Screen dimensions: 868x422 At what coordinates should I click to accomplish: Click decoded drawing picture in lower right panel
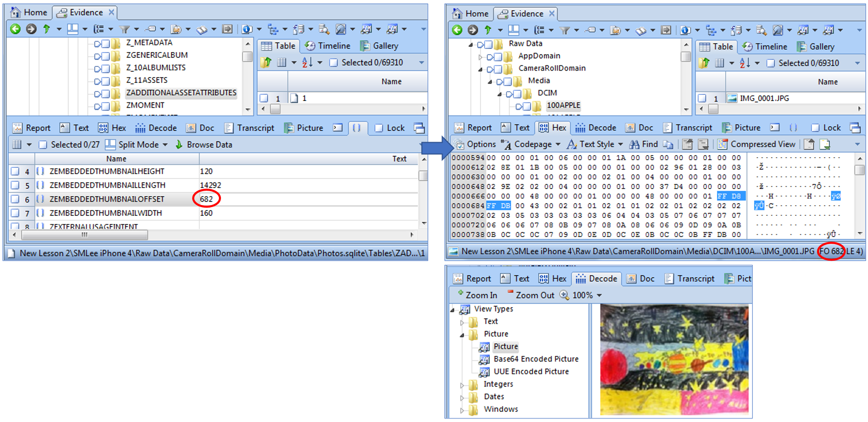coord(674,360)
